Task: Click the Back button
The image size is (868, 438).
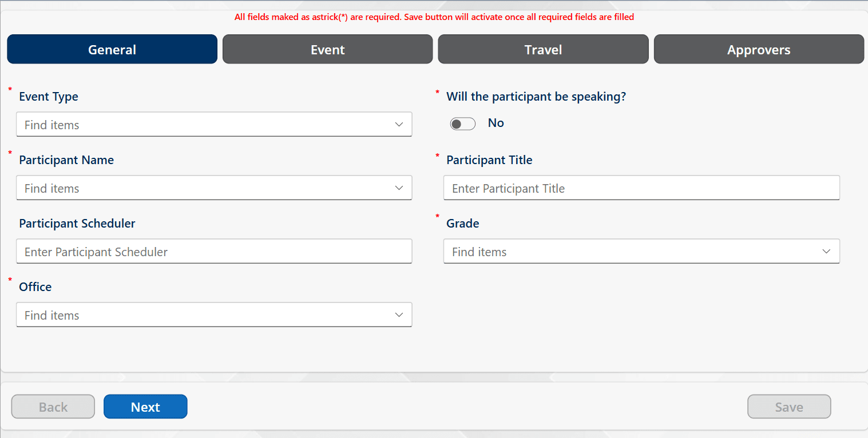Action: [53, 407]
